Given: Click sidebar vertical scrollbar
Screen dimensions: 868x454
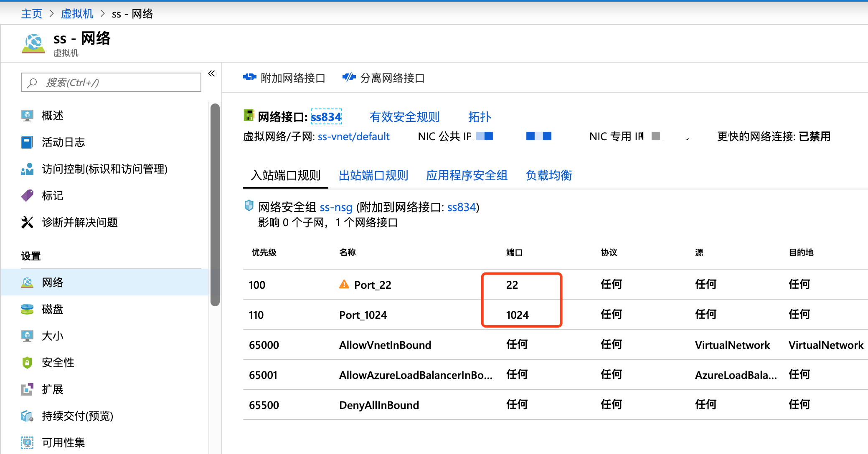Looking at the screenshot, I should pyautogui.click(x=215, y=204).
